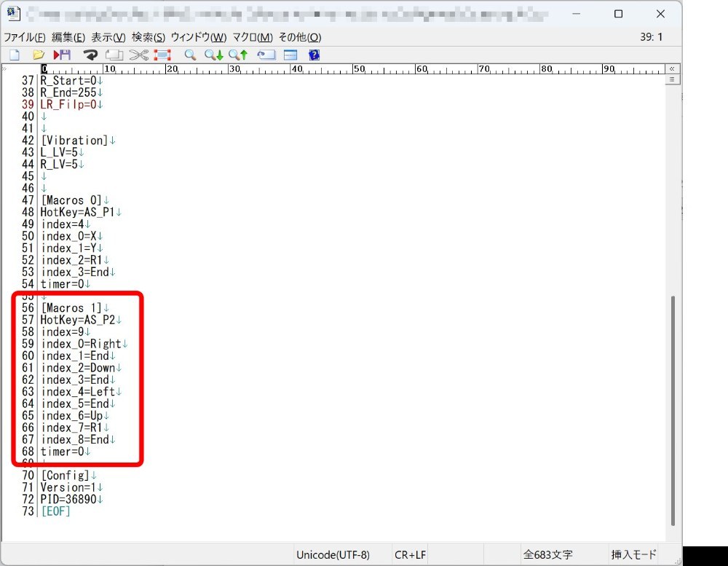Click the line L_LV=5
Screen dimensions: 728x566
point(59,152)
